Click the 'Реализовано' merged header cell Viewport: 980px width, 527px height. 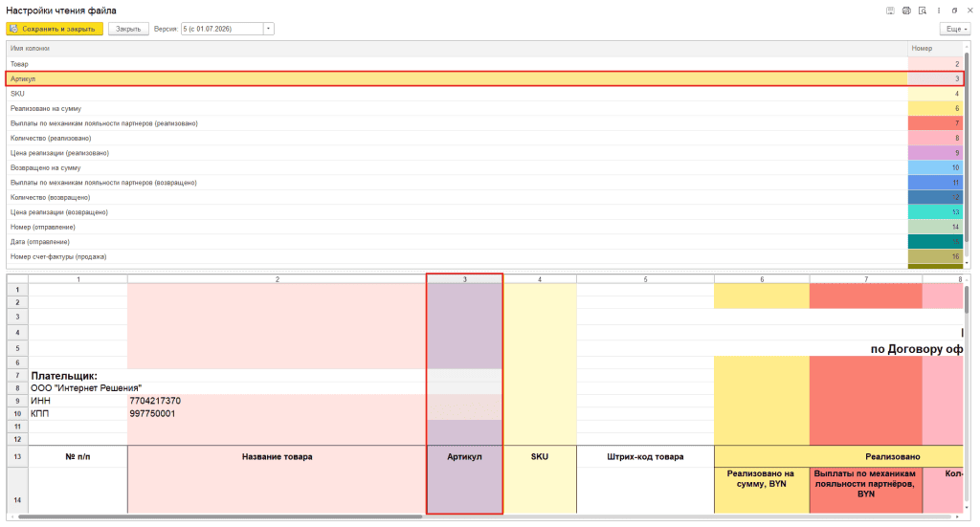pyautogui.click(x=838, y=456)
